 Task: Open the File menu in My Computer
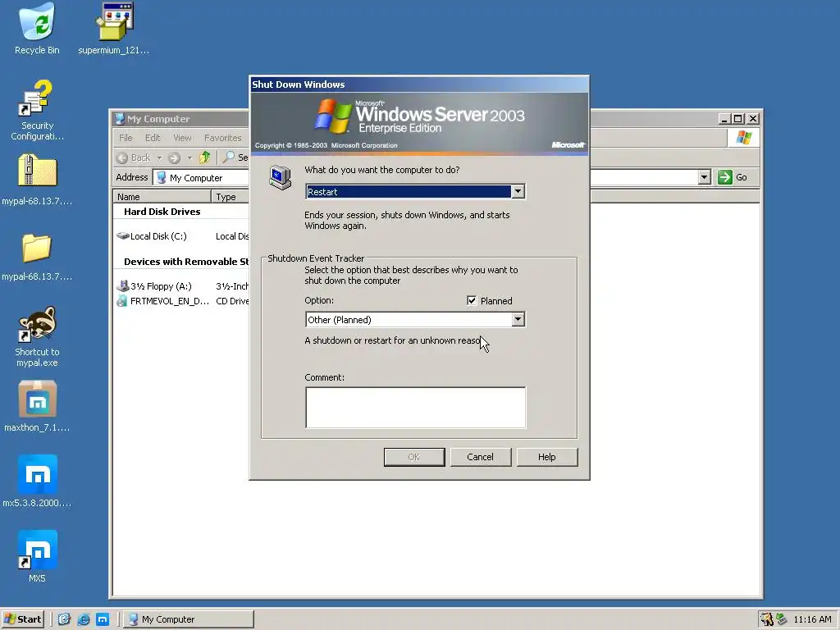tap(126, 138)
